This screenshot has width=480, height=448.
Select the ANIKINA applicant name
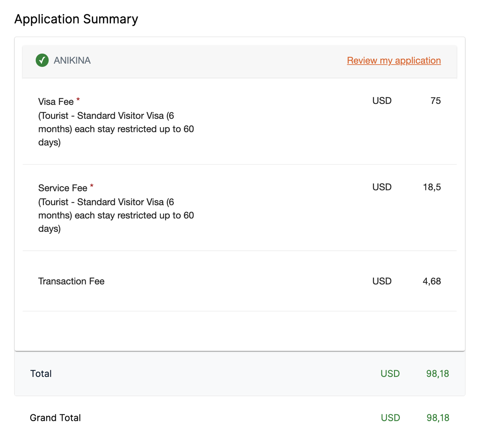pos(72,60)
